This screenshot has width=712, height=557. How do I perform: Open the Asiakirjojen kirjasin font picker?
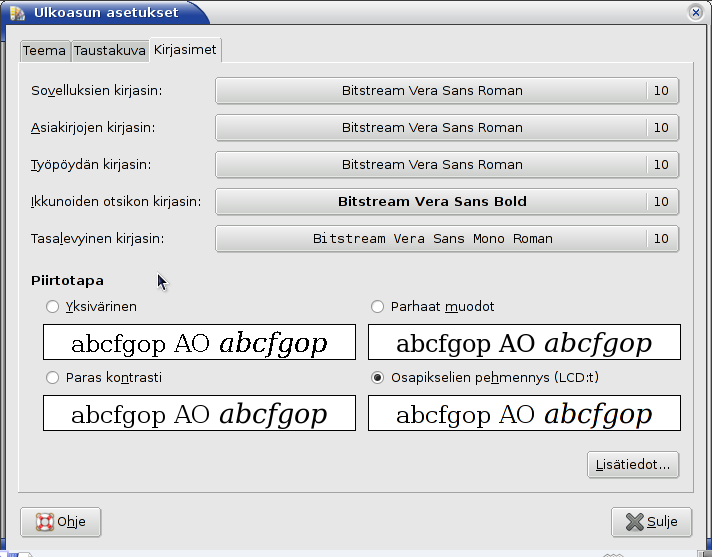coord(447,128)
